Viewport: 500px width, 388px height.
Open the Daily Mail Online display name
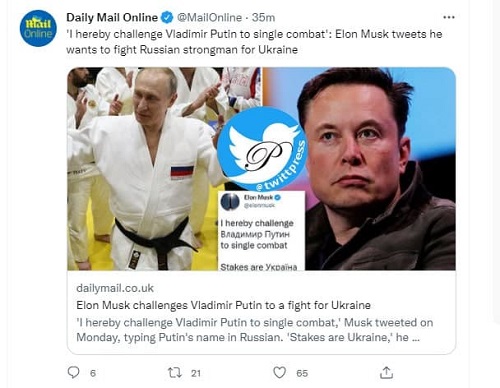[112, 17]
